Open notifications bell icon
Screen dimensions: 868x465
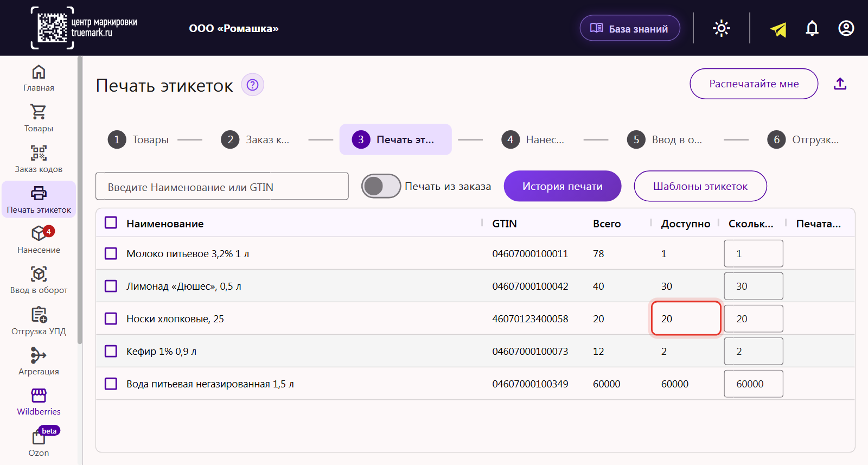[812, 28]
